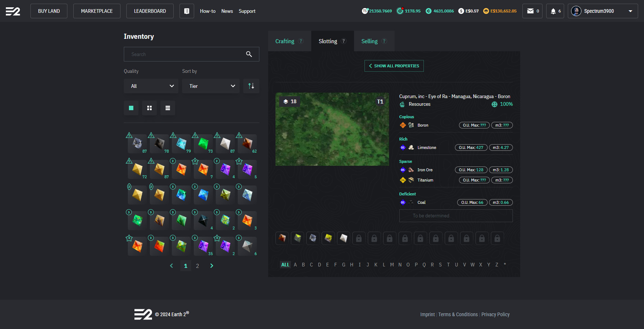The width and height of the screenshot is (644, 329).
Task: Switch to single large tile view
Action: (131, 108)
